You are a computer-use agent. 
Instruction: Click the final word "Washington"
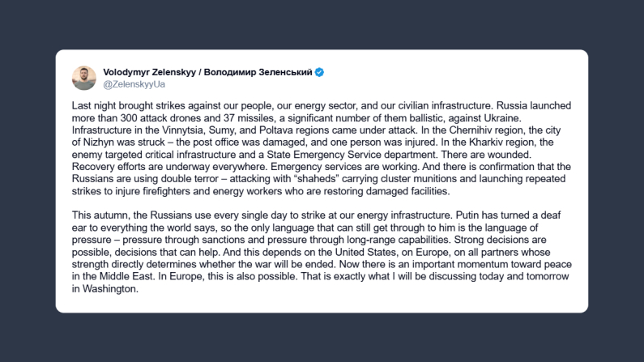(x=110, y=289)
